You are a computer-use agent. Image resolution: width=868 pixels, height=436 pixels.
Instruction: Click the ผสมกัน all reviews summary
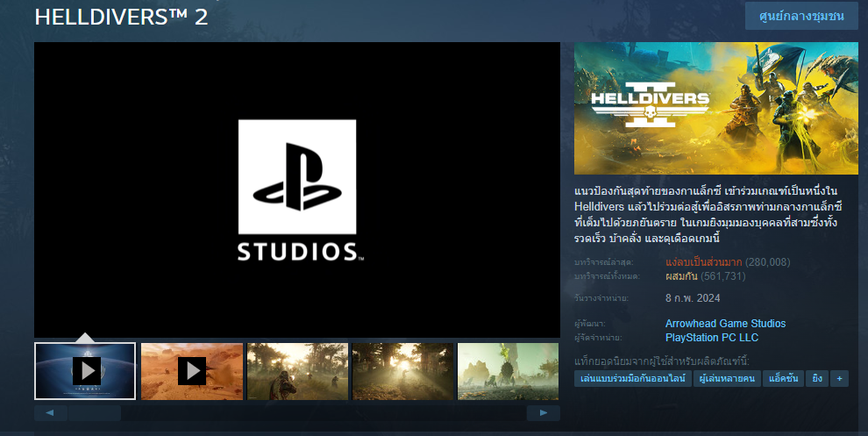click(x=681, y=275)
